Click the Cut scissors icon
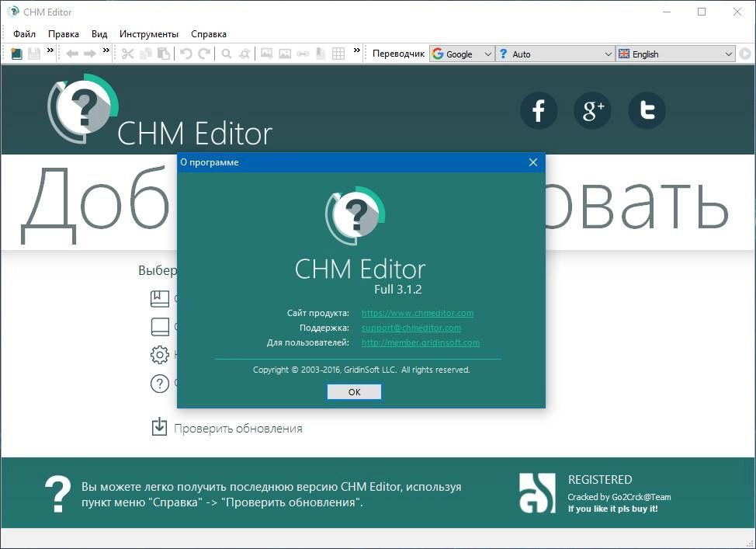756x549 pixels. [128, 54]
